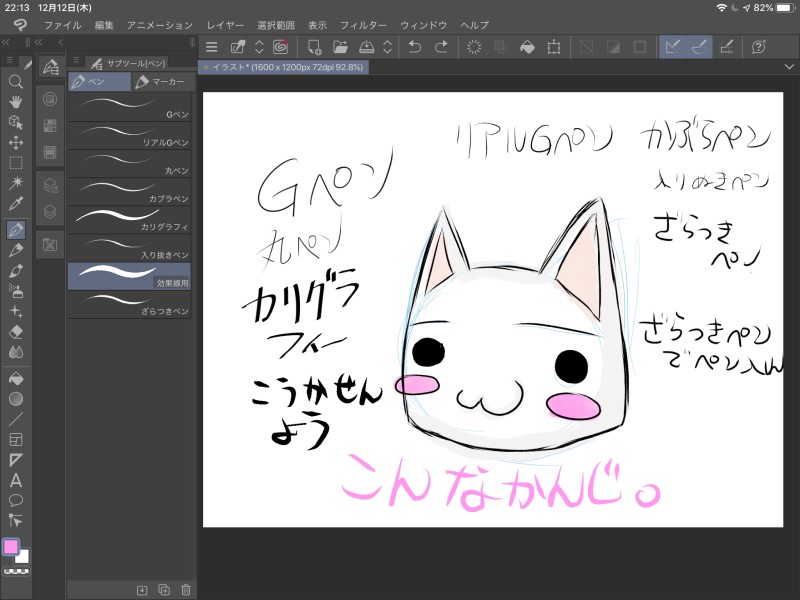Image resolution: width=800 pixels, height=600 pixels.
Task: Select the Fill bucket tool in left toolbar
Action: [16, 379]
